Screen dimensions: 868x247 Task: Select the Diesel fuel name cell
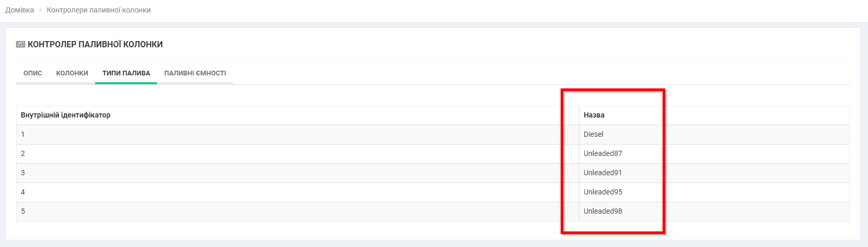pos(593,134)
